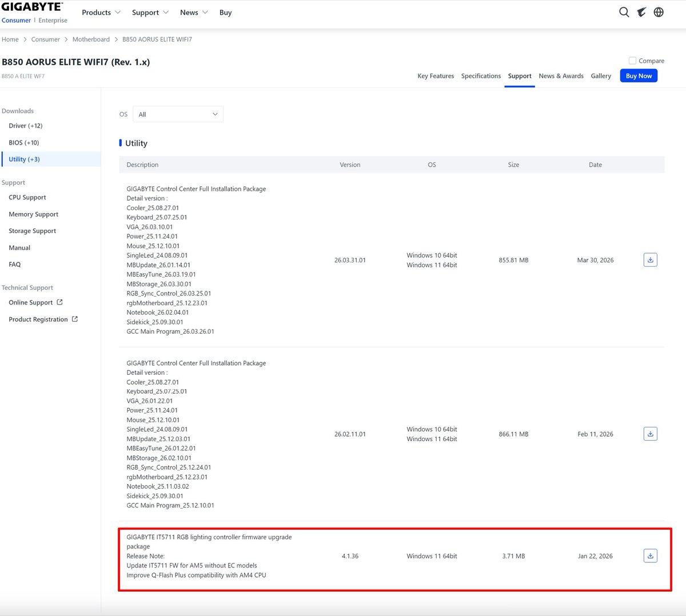Click Improve Q-Flash Plus compatibility note

point(196,575)
